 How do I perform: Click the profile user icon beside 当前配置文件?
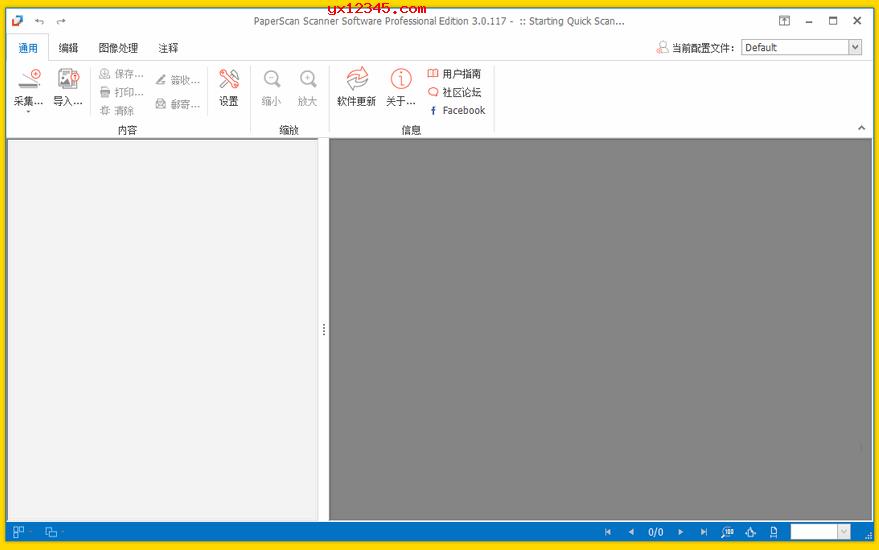[x=663, y=48]
